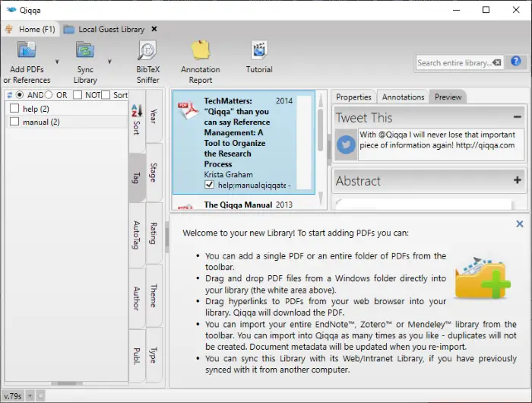The height and width of the screenshot is (403, 532).
Task: Select the AND radio button
Action: (x=20, y=95)
